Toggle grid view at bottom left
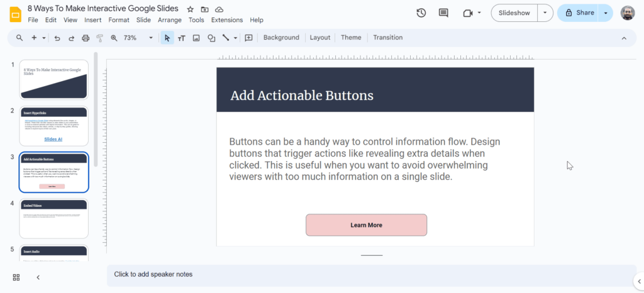Viewport: 644px width, 293px height. (x=16, y=277)
